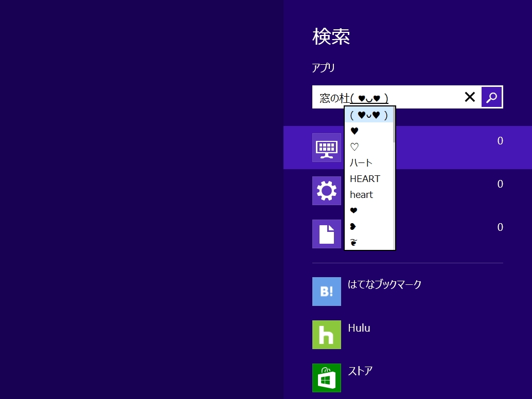This screenshot has height=399, width=532.
Task: Click the settings gear category icon
Action: [327, 191]
